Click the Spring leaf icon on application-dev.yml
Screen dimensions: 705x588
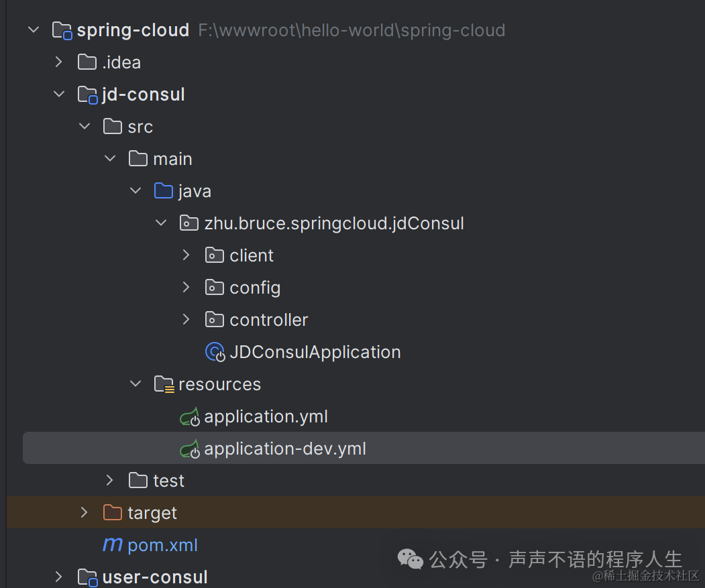coord(190,448)
